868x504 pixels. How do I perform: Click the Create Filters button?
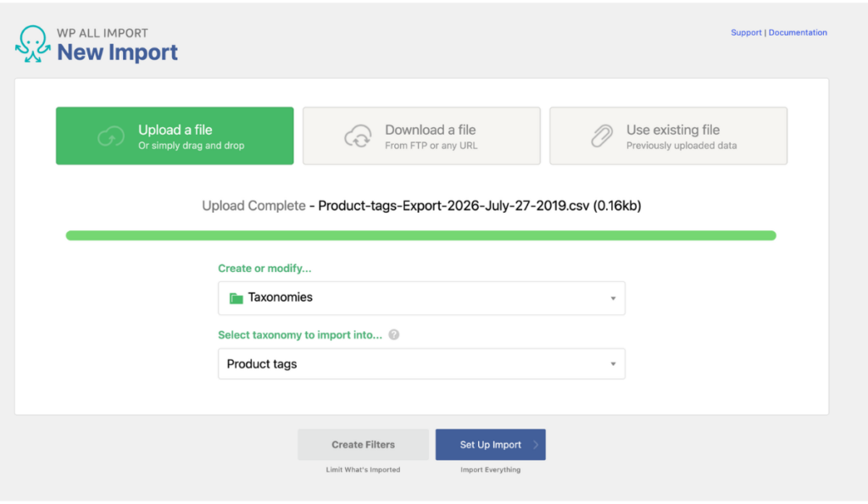[363, 445]
